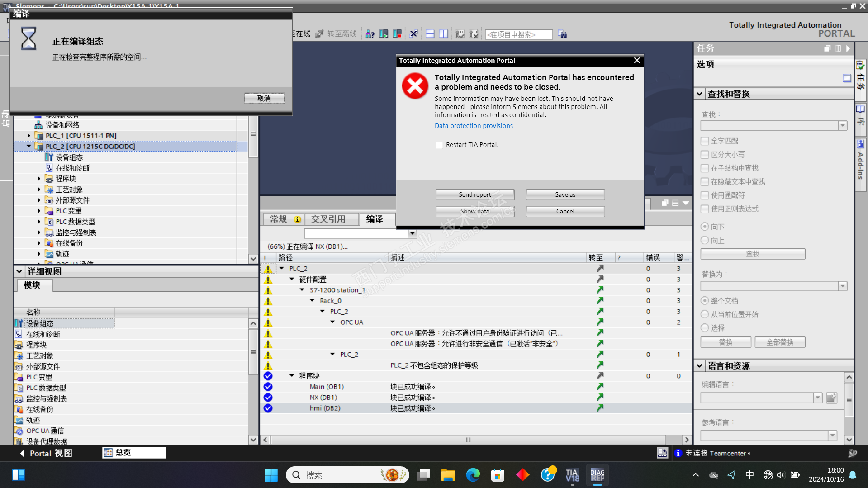Float the inspector window icon
This screenshot has width=868, height=488.
[664, 203]
